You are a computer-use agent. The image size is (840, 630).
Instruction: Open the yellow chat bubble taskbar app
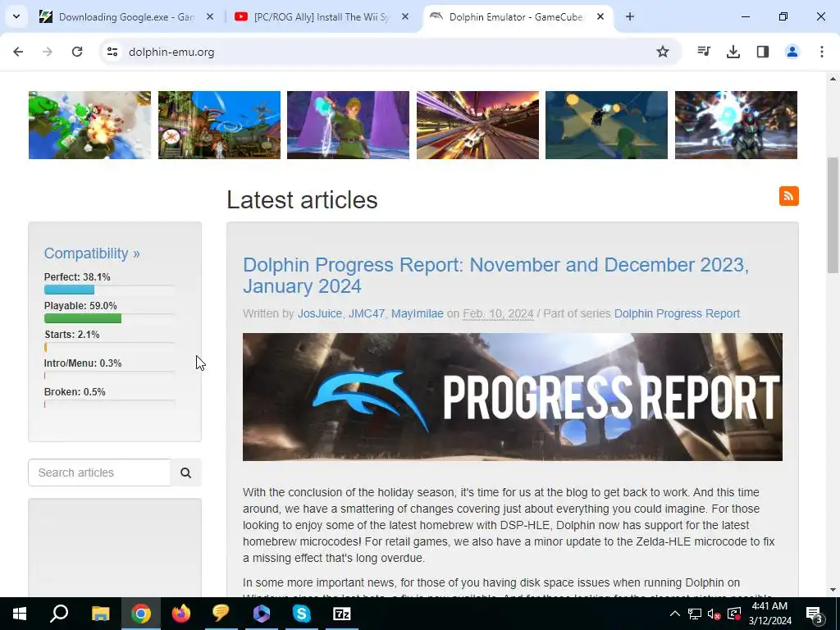[221, 614]
